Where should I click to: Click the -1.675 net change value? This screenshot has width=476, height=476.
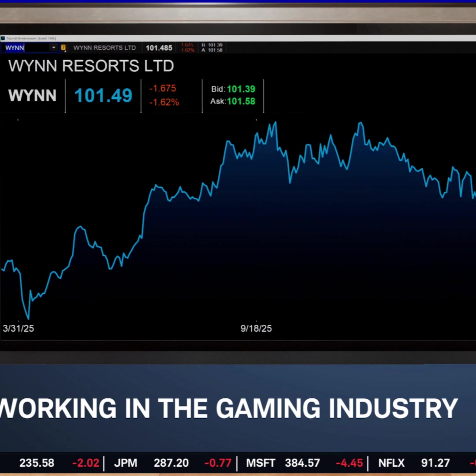pos(163,88)
